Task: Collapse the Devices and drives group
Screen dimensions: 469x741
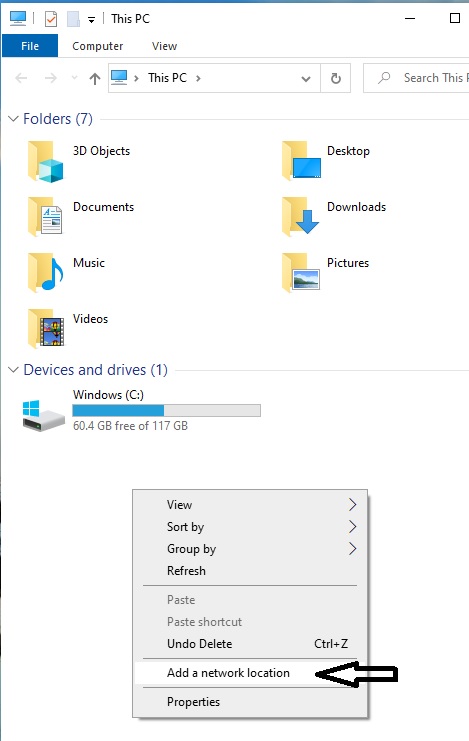Action: (13, 370)
